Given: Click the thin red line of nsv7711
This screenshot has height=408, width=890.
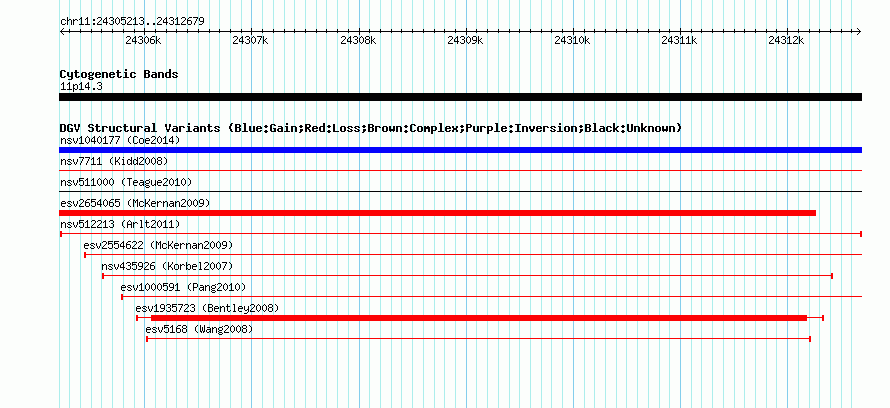Looking at the screenshot, I should [460, 170].
